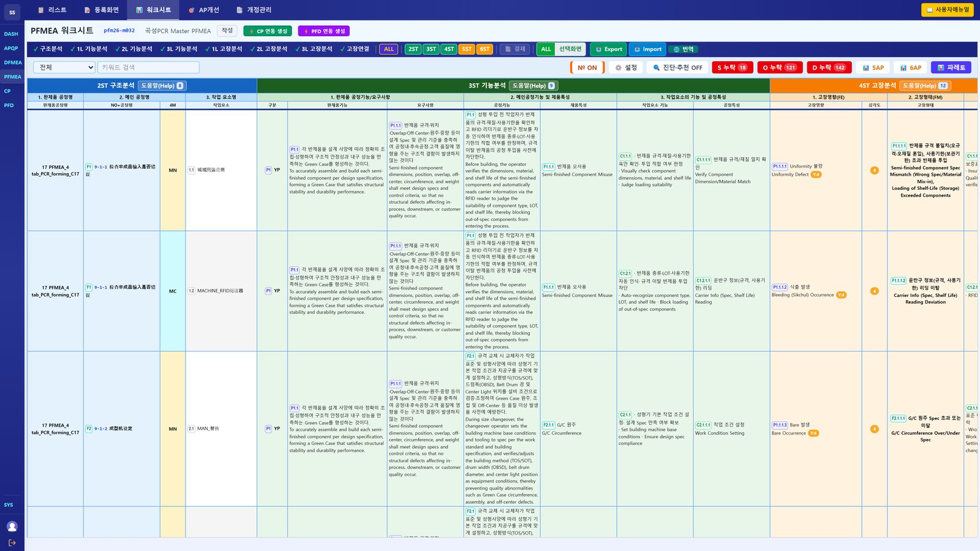Toggle the № ON numbering switch
This screenshot has height=551, width=980.
click(x=587, y=67)
